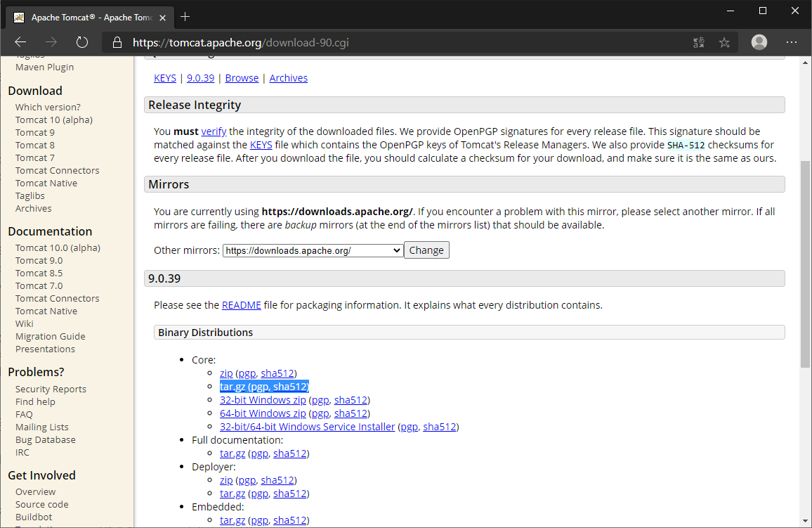Click the page vertical scrollbar thumb
This screenshot has height=528, width=812.
click(805, 264)
